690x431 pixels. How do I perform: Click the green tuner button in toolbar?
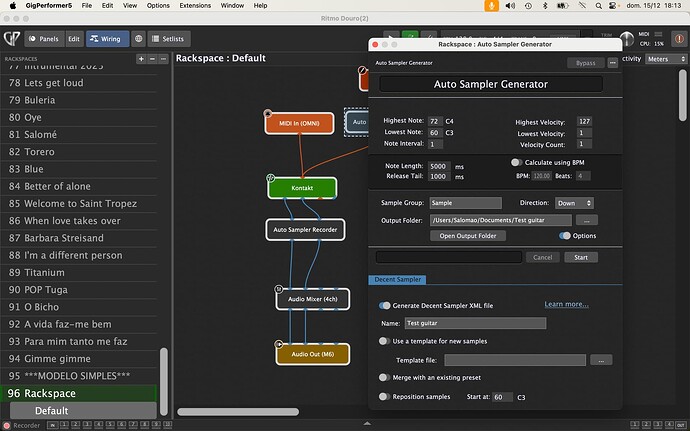pyautogui.click(x=410, y=37)
